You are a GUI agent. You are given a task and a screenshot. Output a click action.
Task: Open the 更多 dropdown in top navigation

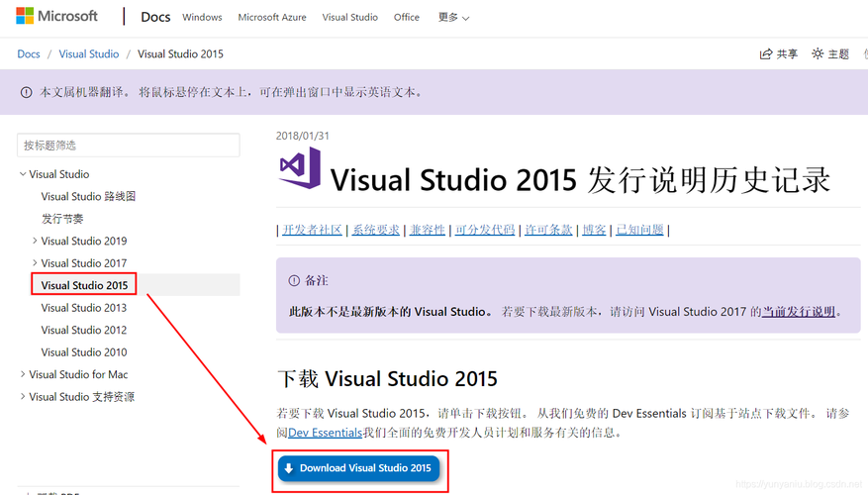(x=453, y=18)
